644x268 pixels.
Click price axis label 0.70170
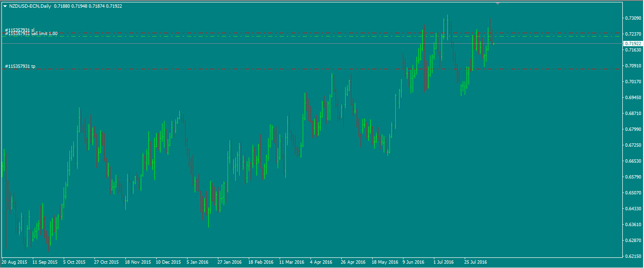pyautogui.click(x=632, y=82)
